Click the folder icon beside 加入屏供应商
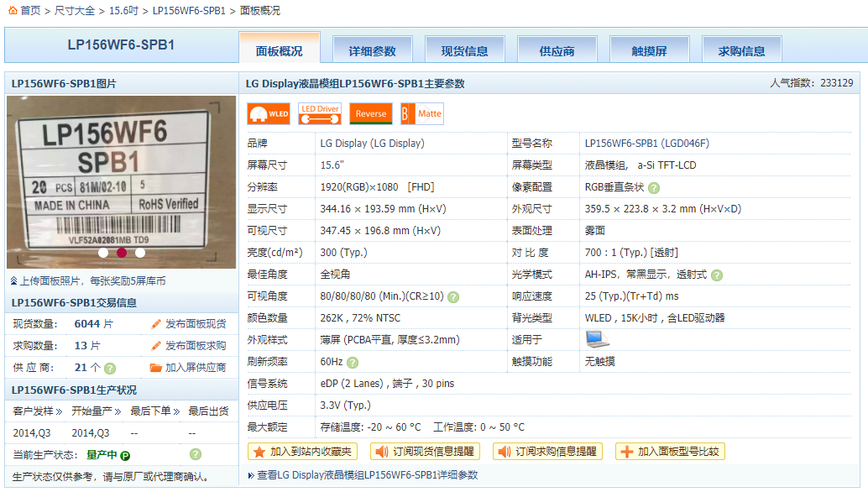Viewport: 868px width, 492px height. click(x=155, y=368)
